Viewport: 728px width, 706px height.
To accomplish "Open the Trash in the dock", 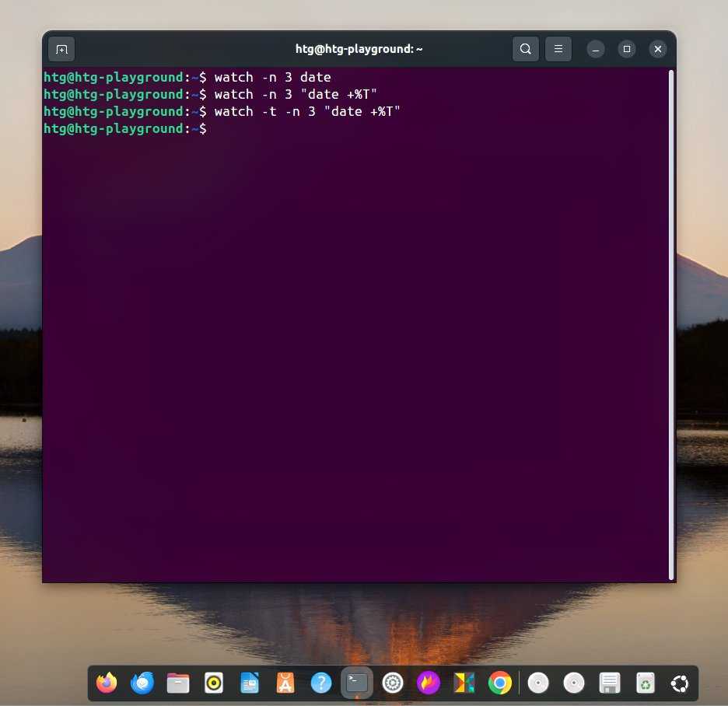I will [x=646, y=683].
